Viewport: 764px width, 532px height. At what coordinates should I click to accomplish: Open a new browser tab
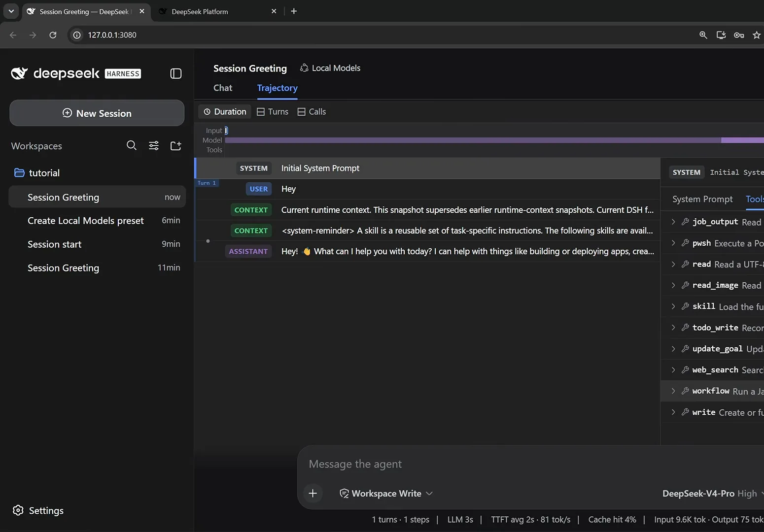coord(294,11)
